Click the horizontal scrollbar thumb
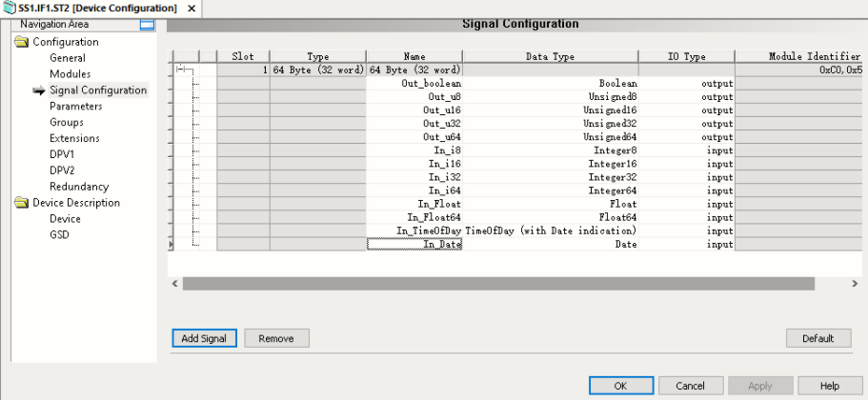The height and width of the screenshot is (400, 868). point(498,284)
